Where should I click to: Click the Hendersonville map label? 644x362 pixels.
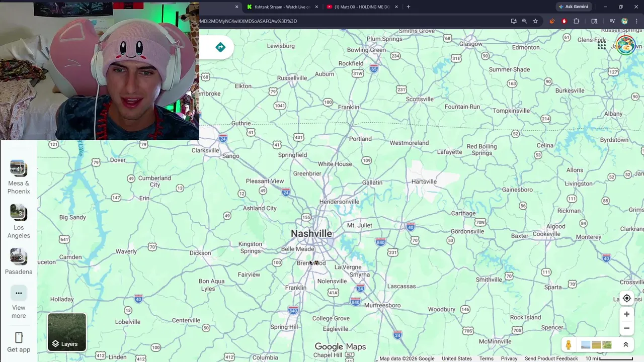tap(339, 202)
